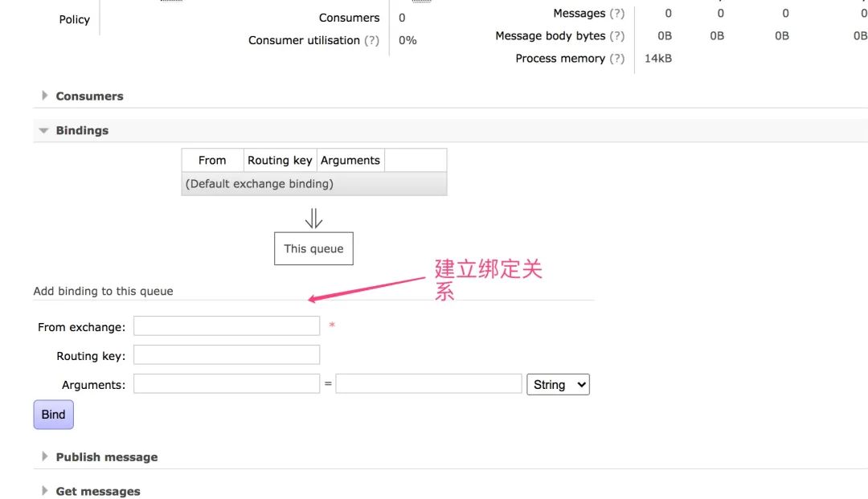Viewport: 868px width, 499px height.
Task: Click the Messages help question mark
Action: (x=616, y=14)
